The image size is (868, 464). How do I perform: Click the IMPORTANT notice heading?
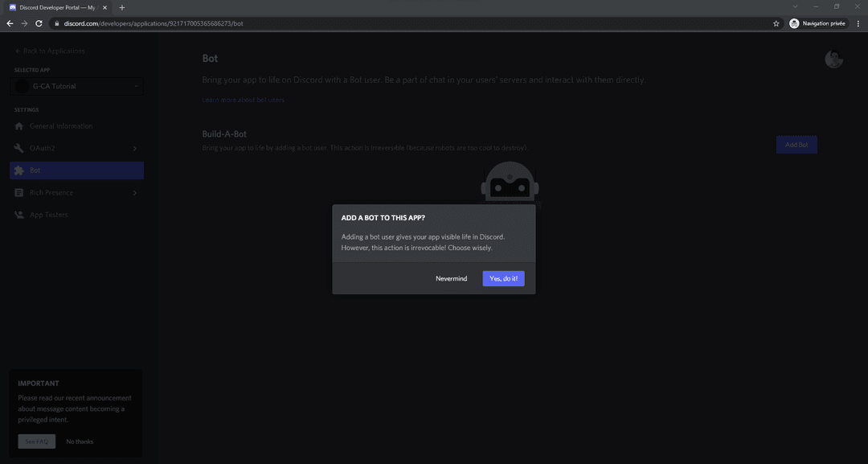point(39,383)
